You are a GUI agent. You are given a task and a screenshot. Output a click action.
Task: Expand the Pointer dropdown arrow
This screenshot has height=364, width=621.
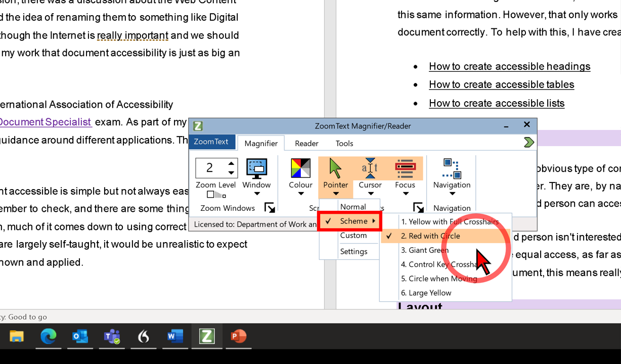(x=335, y=194)
